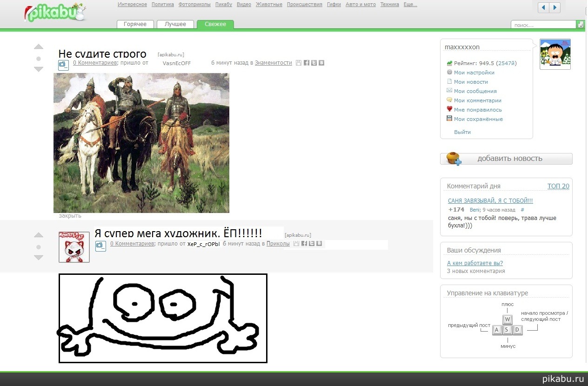Share "Не судите строго" on Twitter

pyautogui.click(x=314, y=63)
